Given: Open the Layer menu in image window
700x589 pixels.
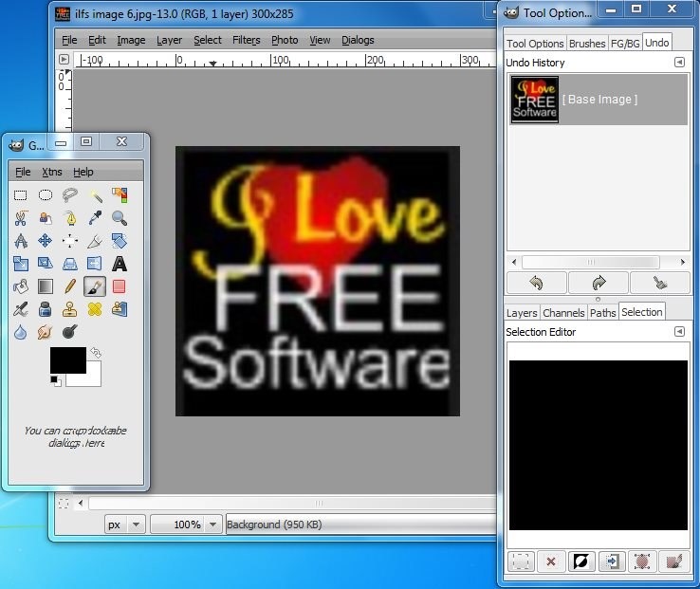Looking at the screenshot, I should point(169,40).
